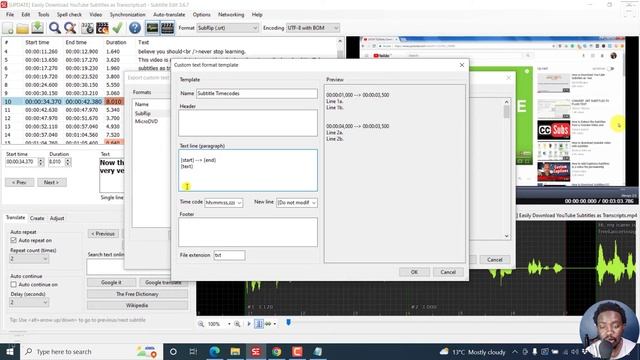The width and height of the screenshot is (640, 360).
Task: Open the Replace magnifier icon
Action: (70, 28)
